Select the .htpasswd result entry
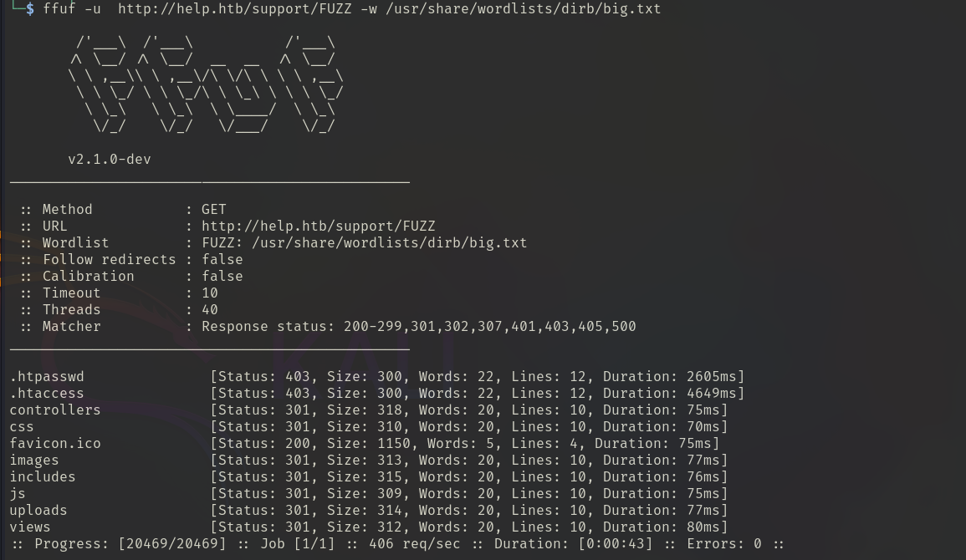The height and width of the screenshot is (560, 966). click(47, 376)
